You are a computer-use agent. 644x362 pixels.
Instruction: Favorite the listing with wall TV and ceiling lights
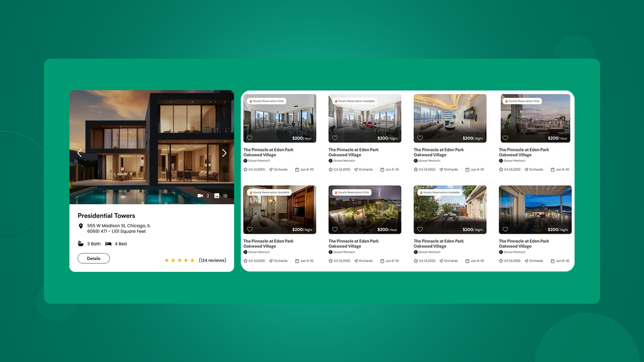coord(420,138)
